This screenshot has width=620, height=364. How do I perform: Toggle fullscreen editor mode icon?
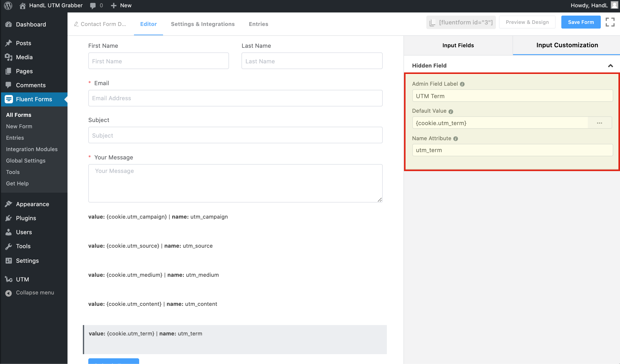(x=610, y=22)
